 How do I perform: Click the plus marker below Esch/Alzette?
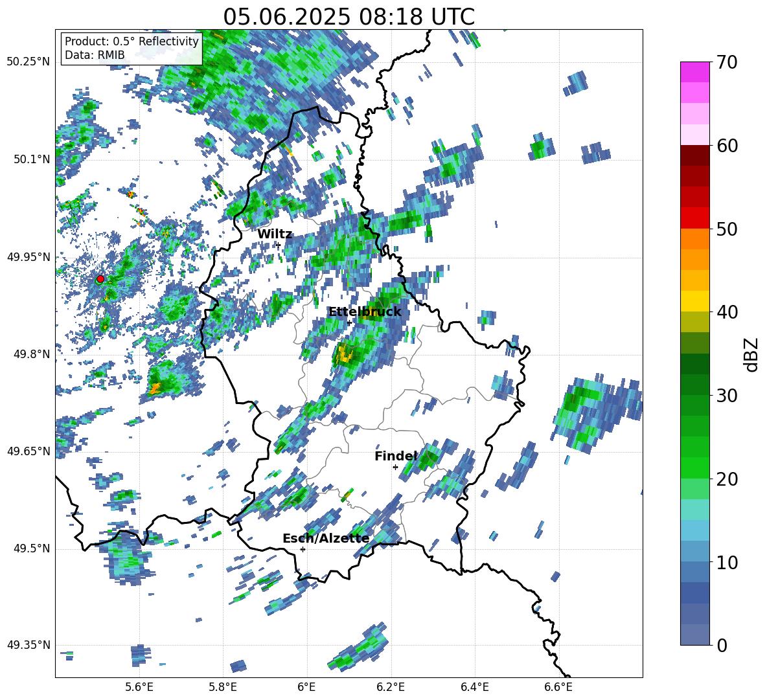tap(303, 549)
